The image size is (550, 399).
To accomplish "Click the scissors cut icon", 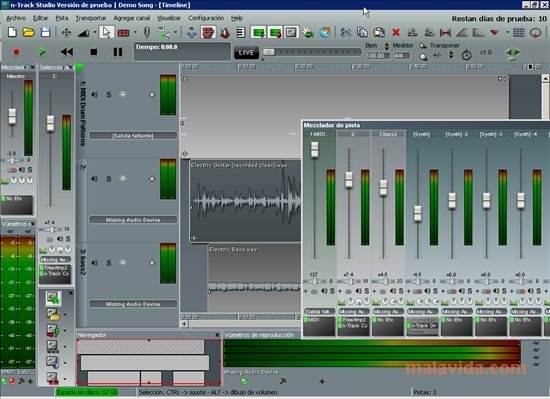I will pos(346,33).
